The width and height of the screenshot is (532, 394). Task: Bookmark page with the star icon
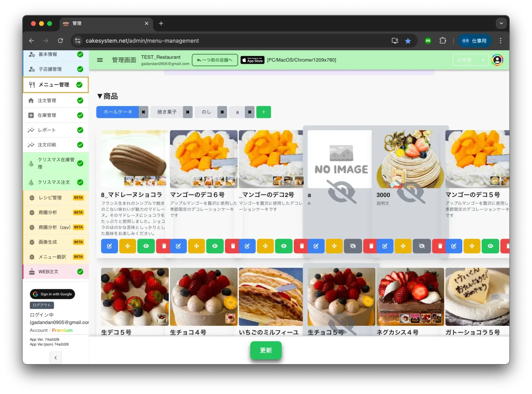tap(408, 41)
